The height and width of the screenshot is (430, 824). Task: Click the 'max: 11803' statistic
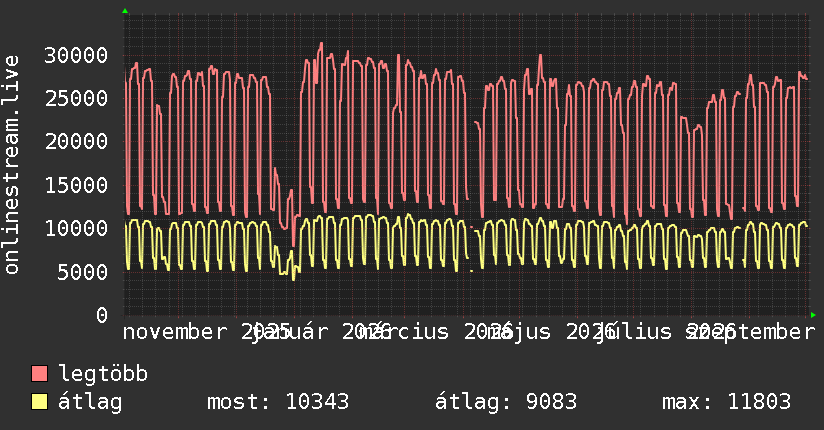[726, 402]
